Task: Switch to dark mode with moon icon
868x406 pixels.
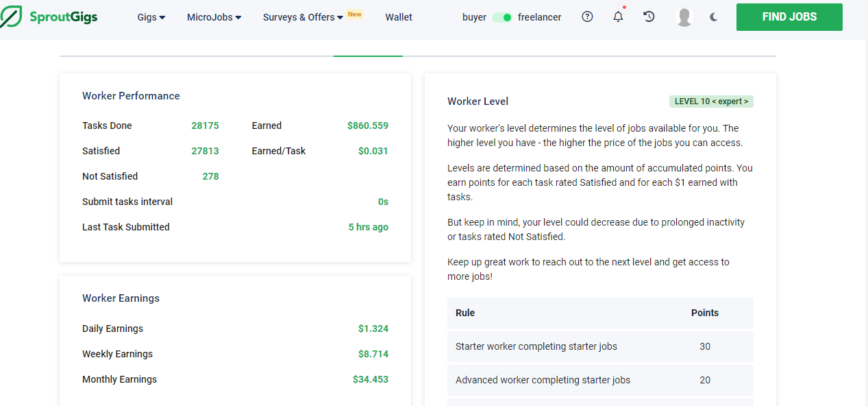Action: click(714, 17)
